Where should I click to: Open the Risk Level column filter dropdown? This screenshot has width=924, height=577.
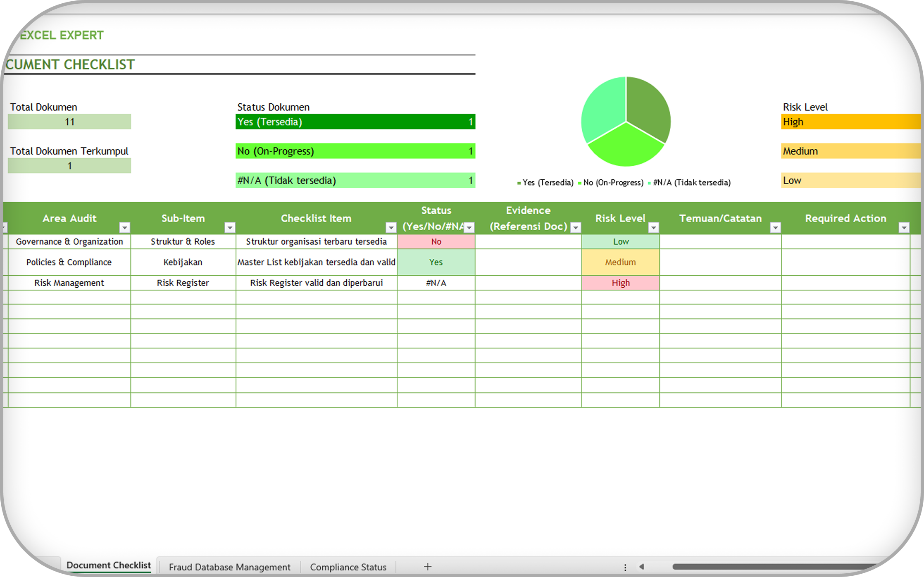653,227
